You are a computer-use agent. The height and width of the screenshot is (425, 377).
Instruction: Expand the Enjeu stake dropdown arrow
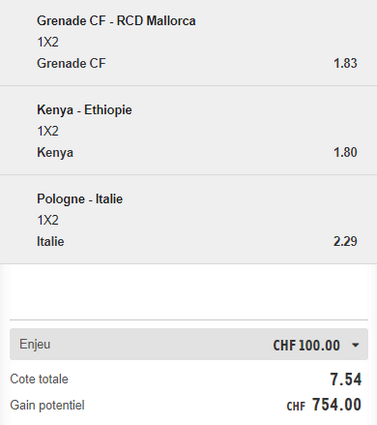tap(356, 345)
